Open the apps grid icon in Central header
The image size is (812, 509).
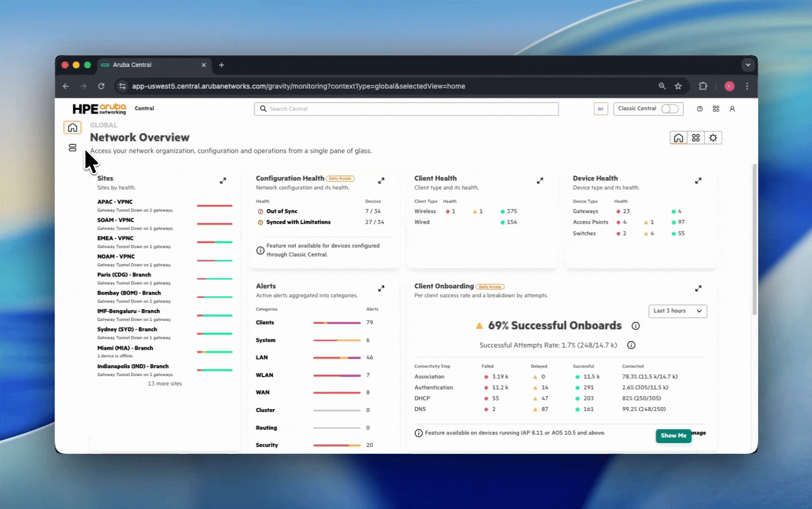click(716, 109)
